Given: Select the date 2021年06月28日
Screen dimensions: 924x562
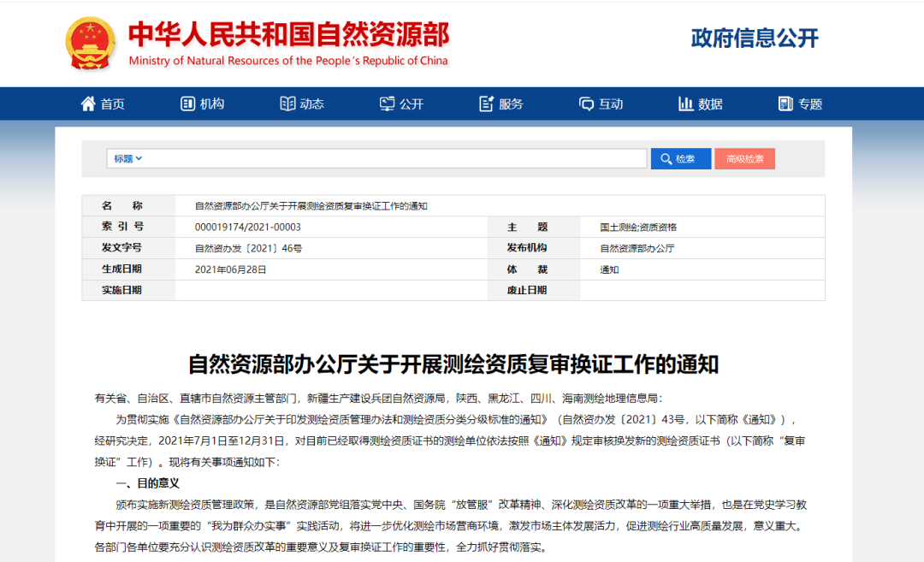Looking at the screenshot, I should [x=230, y=269].
